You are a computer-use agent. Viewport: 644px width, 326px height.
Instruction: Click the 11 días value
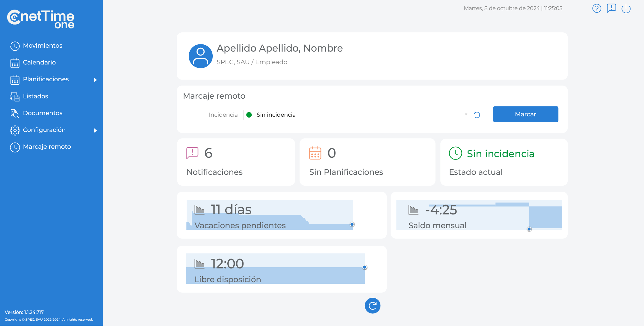click(231, 210)
